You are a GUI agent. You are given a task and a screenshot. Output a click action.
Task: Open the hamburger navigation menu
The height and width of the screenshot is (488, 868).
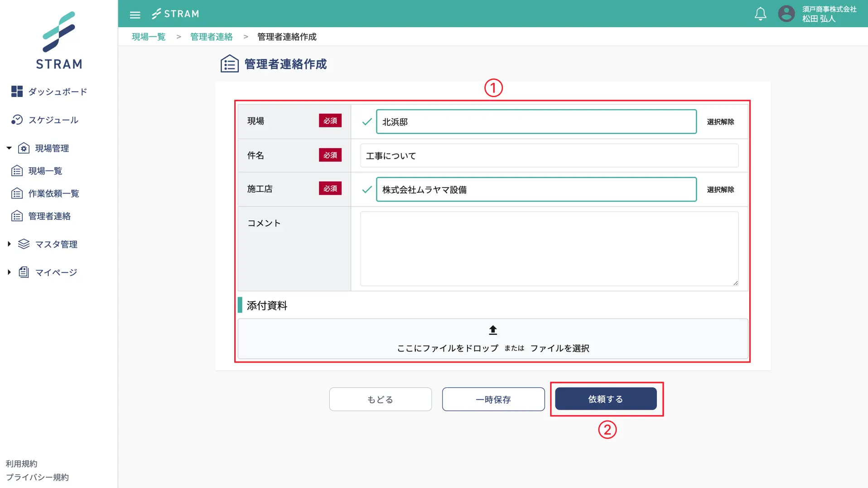point(135,14)
